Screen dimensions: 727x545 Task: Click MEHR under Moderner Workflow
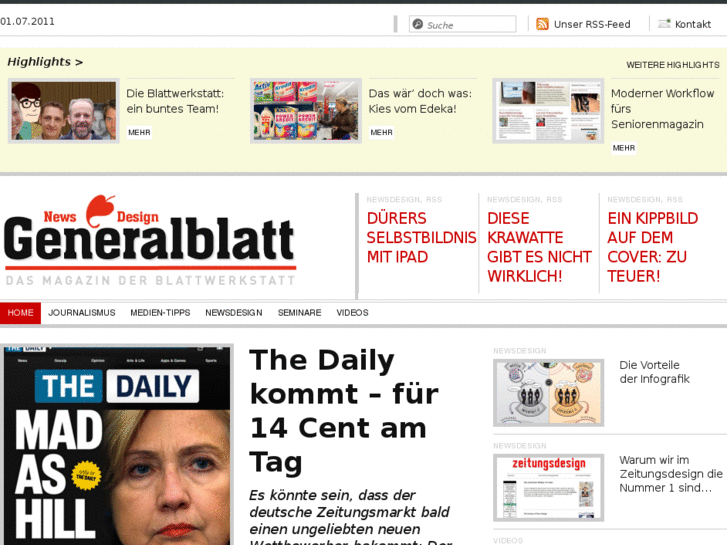[x=624, y=148]
